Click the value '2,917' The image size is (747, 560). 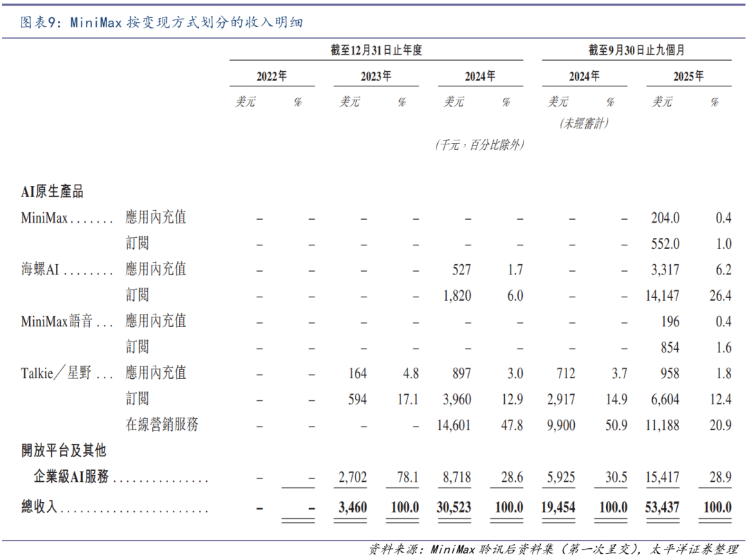point(561,399)
